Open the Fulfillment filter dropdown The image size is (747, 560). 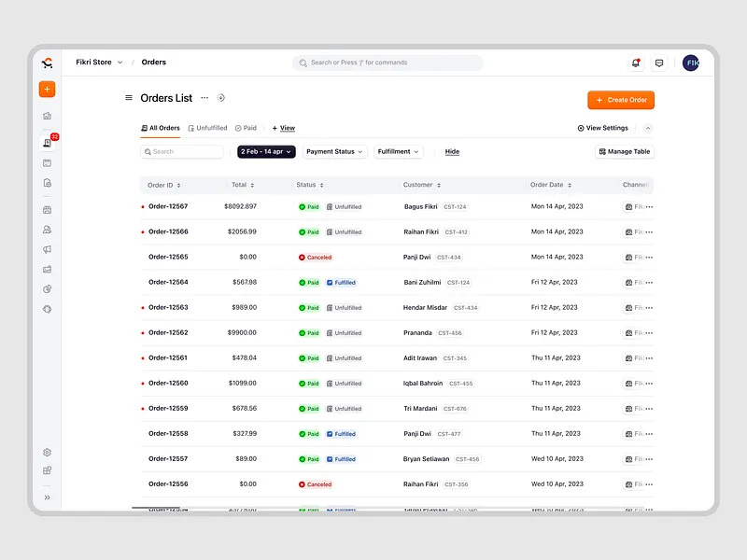coord(398,151)
